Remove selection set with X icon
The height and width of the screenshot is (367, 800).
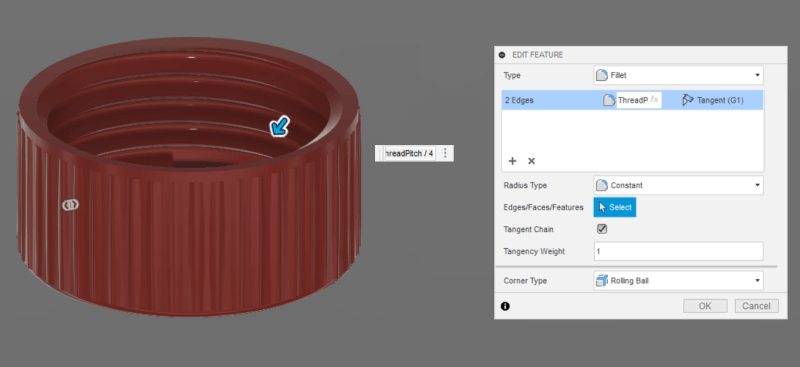click(x=531, y=161)
